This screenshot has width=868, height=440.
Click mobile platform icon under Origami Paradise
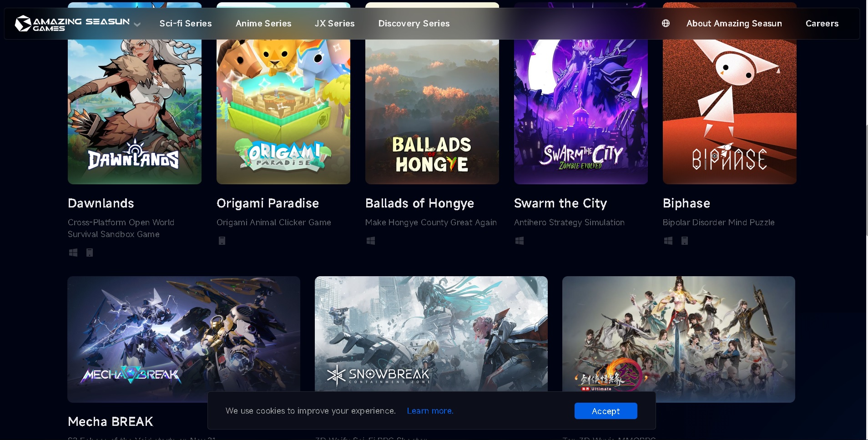[x=222, y=241]
